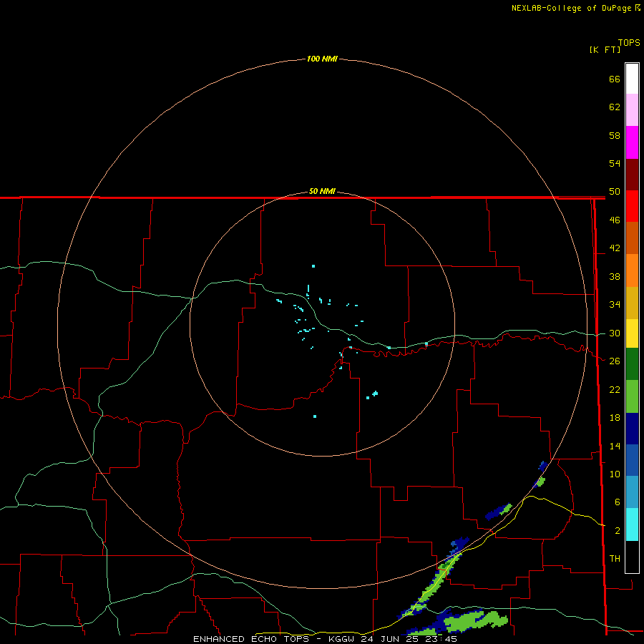Pick the dark maroon swatch in TOPS scale

(x=632, y=175)
